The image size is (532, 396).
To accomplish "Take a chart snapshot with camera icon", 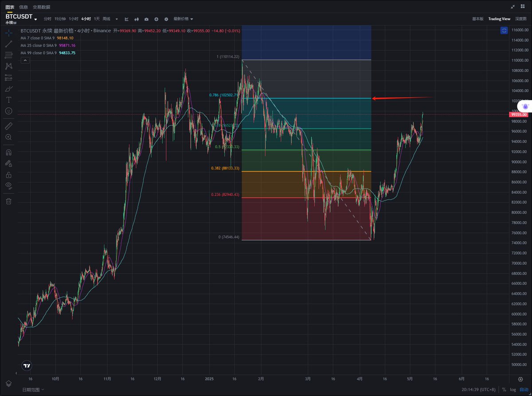I will (x=146, y=19).
